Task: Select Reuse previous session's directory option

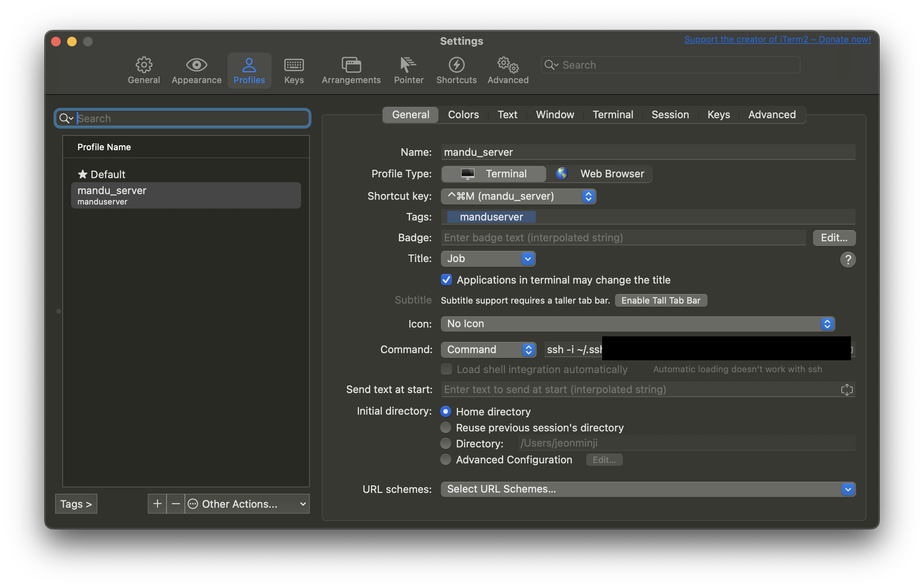Action: click(x=446, y=428)
